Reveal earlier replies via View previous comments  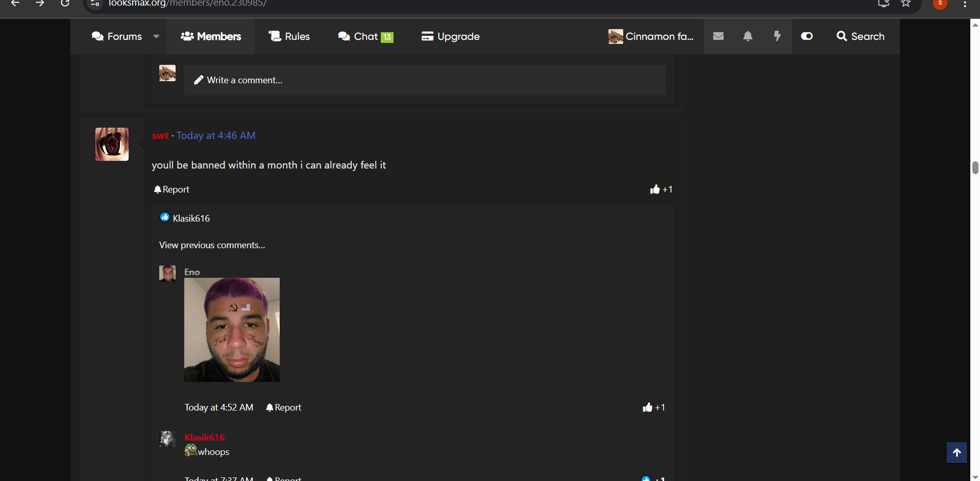(212, 245)
